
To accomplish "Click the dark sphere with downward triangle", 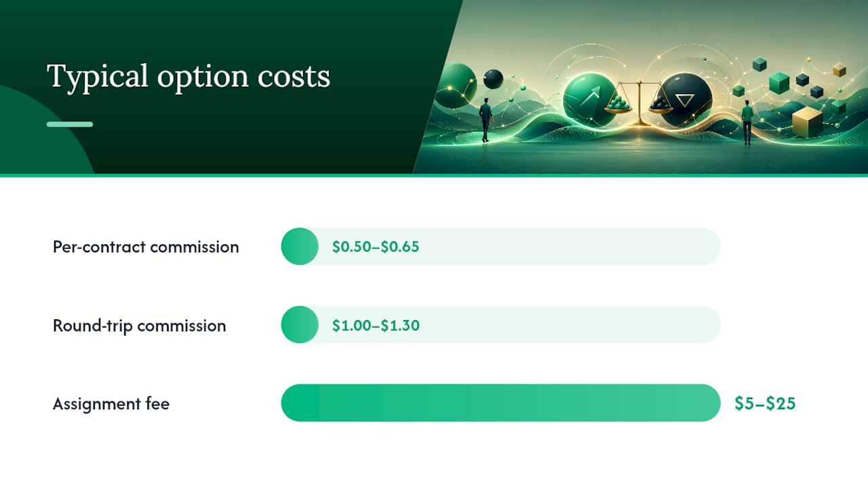I will 686,100.
